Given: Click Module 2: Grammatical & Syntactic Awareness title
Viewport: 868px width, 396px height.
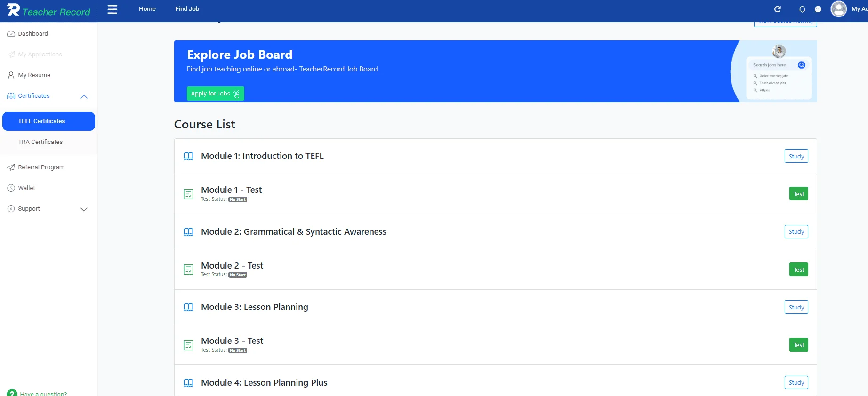Looking at the screenshot, I should click(294, 232).
